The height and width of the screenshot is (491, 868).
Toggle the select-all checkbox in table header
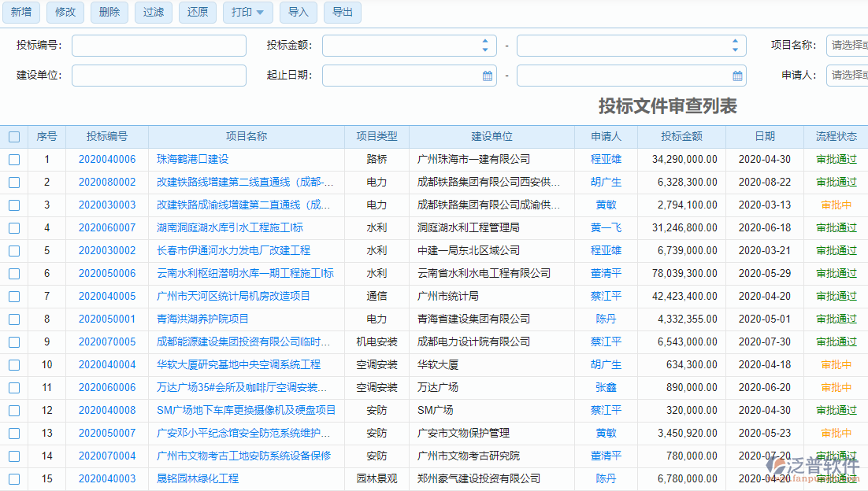click(13, 135)
